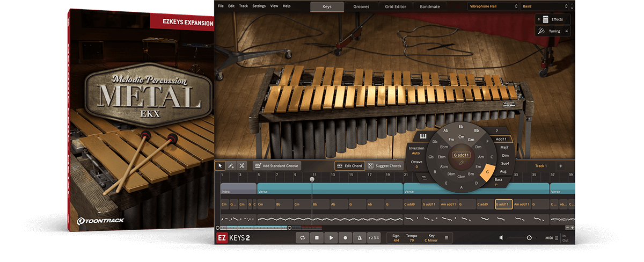Select the Track 1 label

point(541,166)
